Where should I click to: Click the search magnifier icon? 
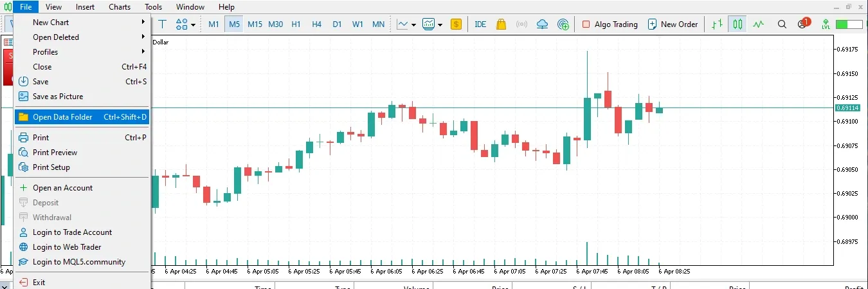click(782, 24)
